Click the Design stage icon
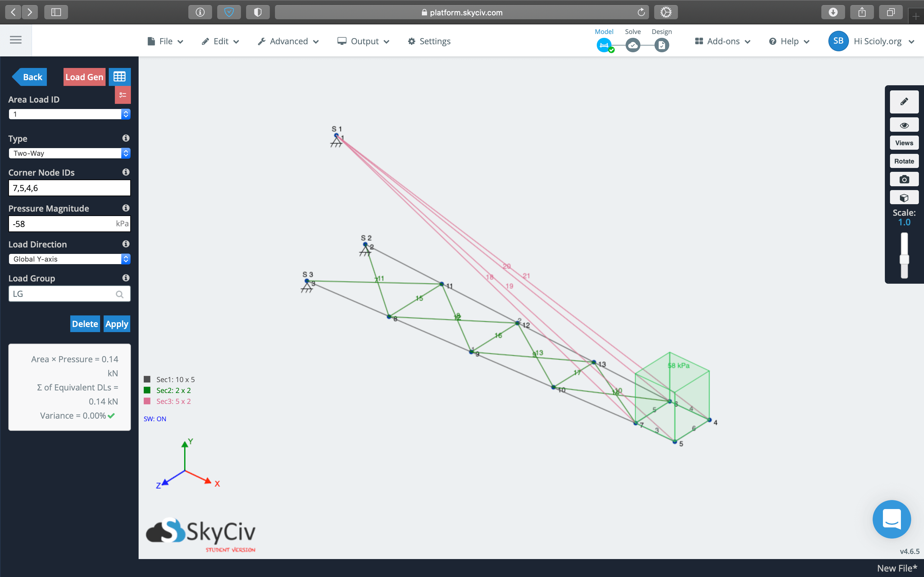Screen dimensions: 924x577 [661, 46]
